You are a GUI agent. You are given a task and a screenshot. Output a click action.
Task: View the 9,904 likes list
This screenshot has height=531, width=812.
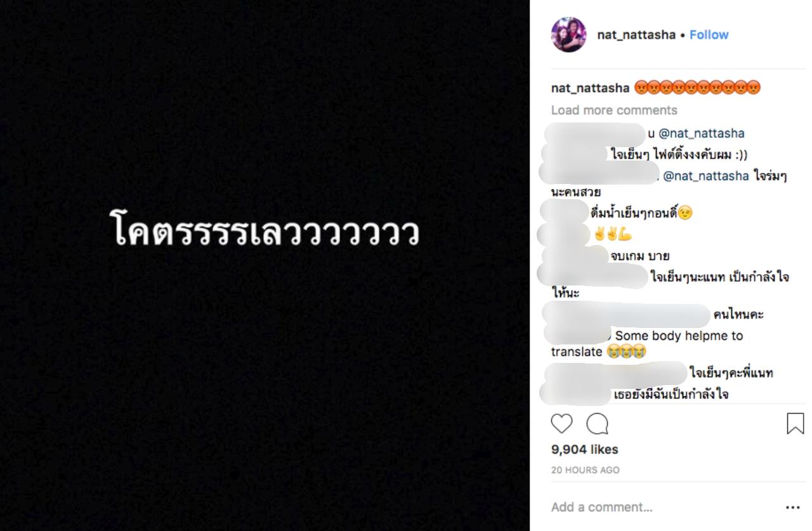[x=584, y=450]
